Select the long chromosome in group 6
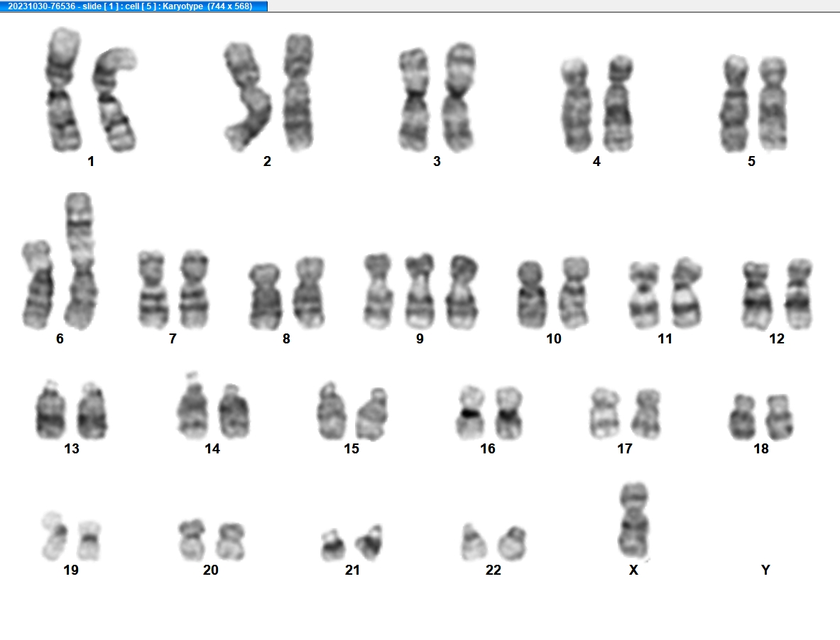 (80, 260)
